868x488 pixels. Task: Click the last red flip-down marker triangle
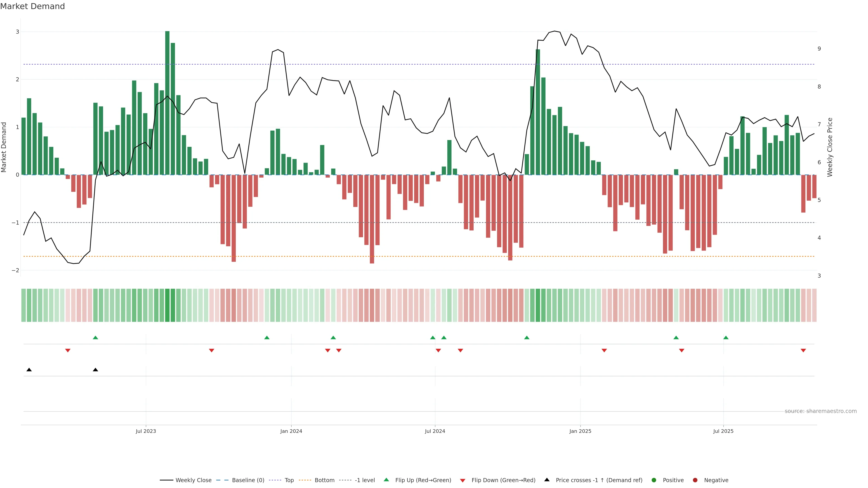pos(803,351)
